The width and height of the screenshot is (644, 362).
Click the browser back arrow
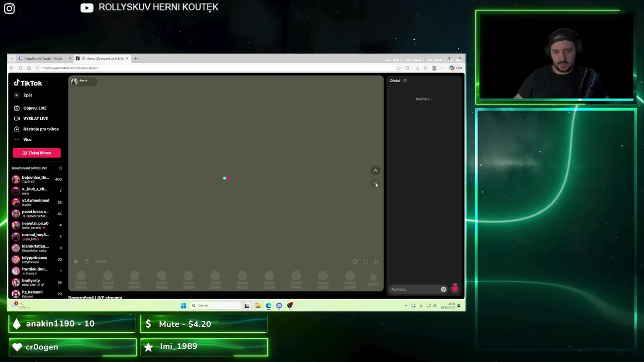[x=12, y=68]
